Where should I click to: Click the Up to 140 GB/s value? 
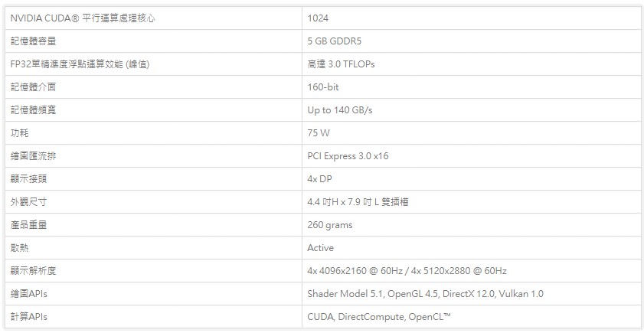coord(340,110)
